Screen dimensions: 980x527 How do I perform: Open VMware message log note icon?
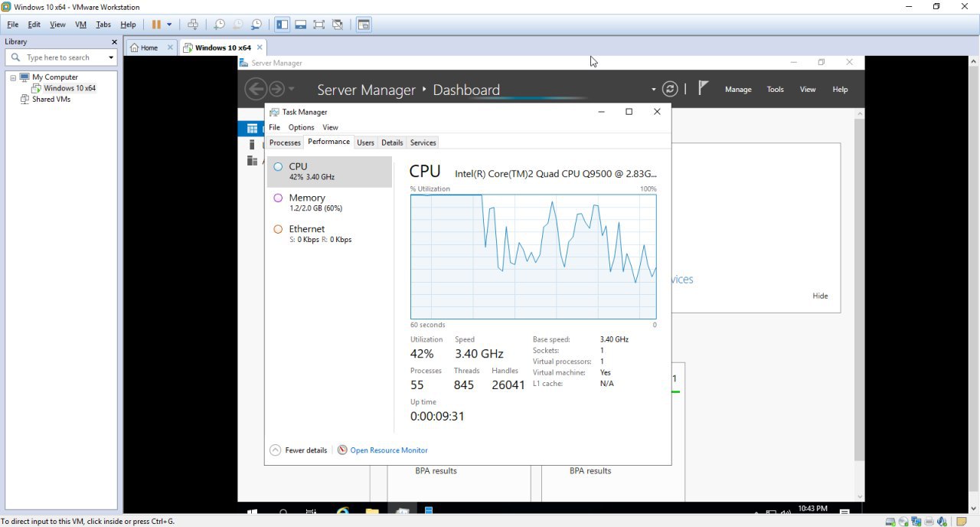(x=962, y=522)
